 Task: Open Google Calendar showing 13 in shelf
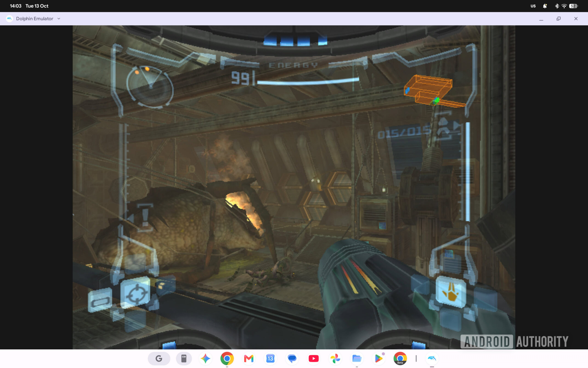pyautogui.click(x=270, y=359)
